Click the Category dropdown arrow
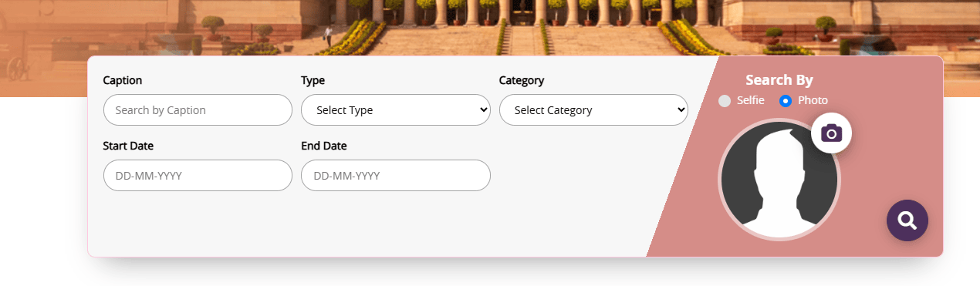980x286 pixels. point(681,110)
